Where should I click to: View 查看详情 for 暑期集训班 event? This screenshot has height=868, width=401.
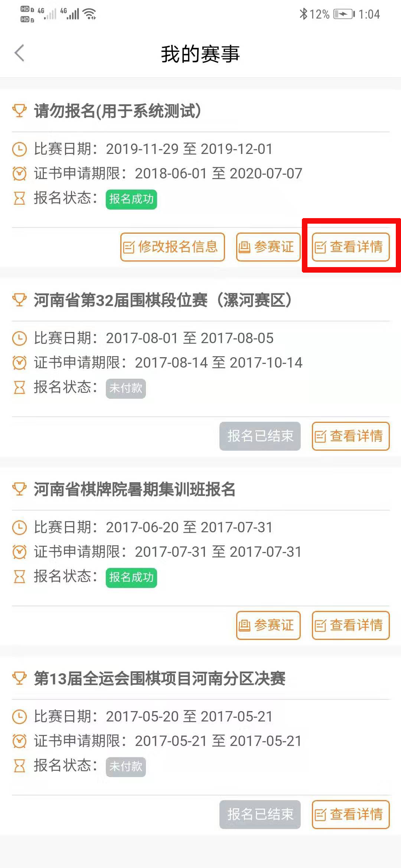[x=351, y=625]
